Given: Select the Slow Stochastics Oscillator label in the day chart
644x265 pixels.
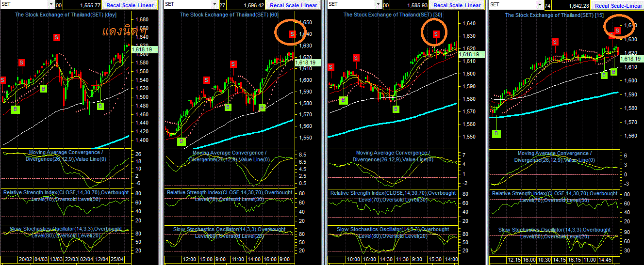Looking at the screenshot, I should coord(66,232).
